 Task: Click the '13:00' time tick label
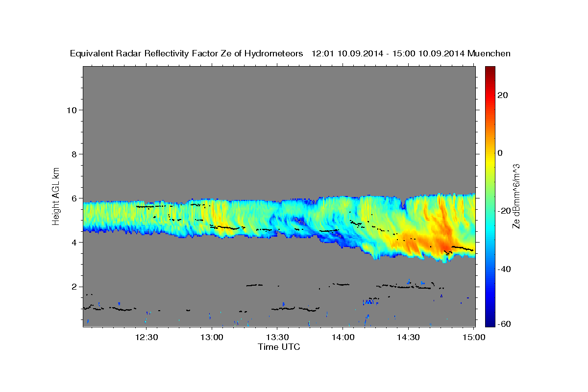pos(212,338)
